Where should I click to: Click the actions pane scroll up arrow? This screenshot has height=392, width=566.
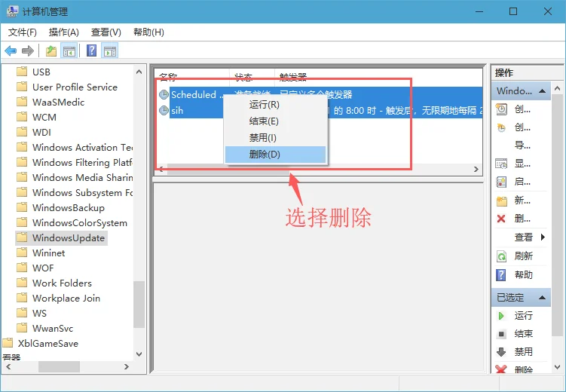tap(557, 88)
